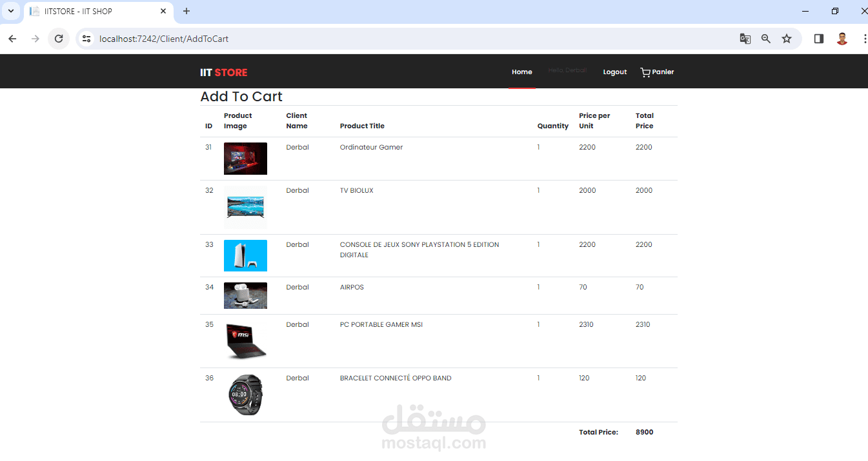
Task: Click the AIRPOS product image
Action: (245, 295)
